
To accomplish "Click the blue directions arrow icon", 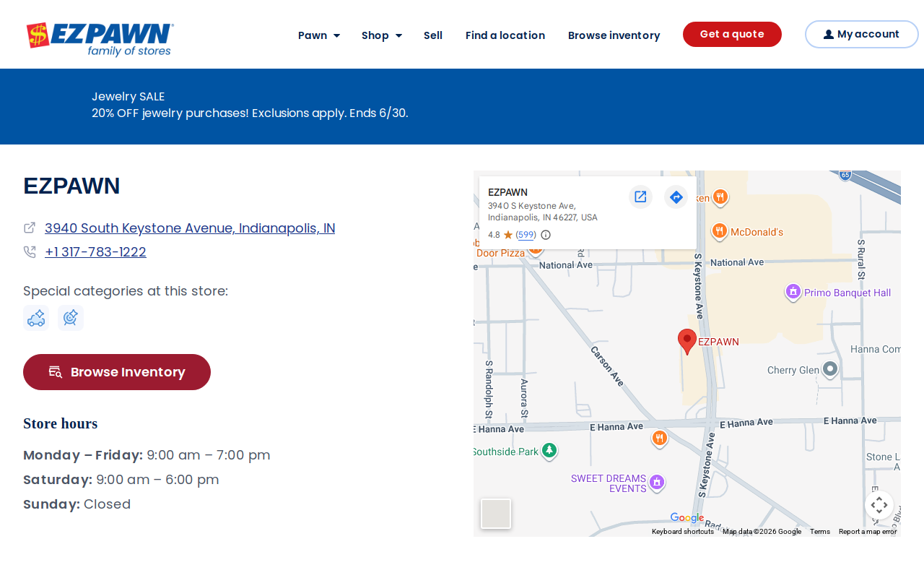I will [x=676, y=197].
